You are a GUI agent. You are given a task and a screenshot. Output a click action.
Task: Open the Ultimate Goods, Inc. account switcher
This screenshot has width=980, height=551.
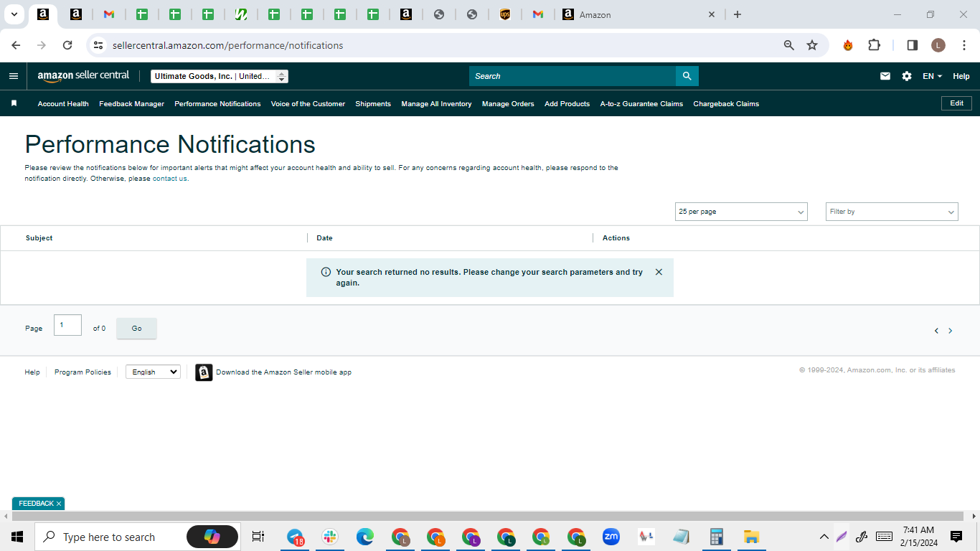point(220,76)
